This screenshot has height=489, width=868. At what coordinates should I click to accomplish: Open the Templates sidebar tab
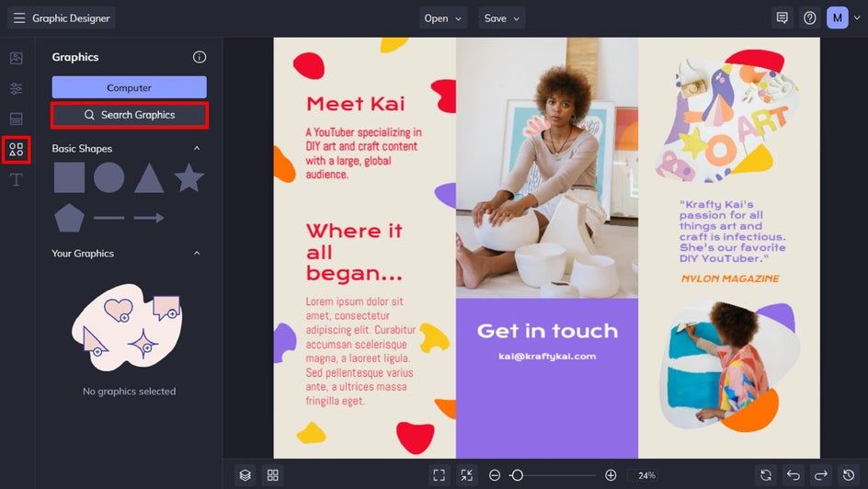click(16, 119)
